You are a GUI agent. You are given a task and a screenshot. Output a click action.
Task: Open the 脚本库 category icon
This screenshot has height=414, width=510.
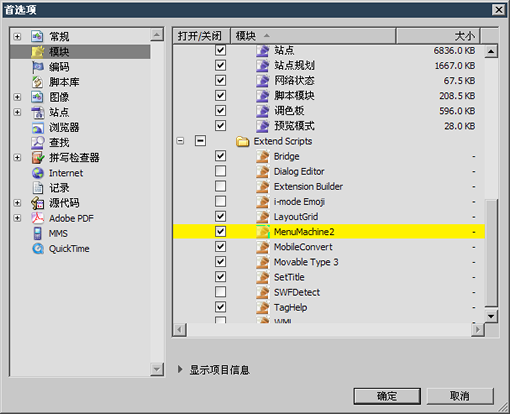pyautogui.click(x=38, y=82)
